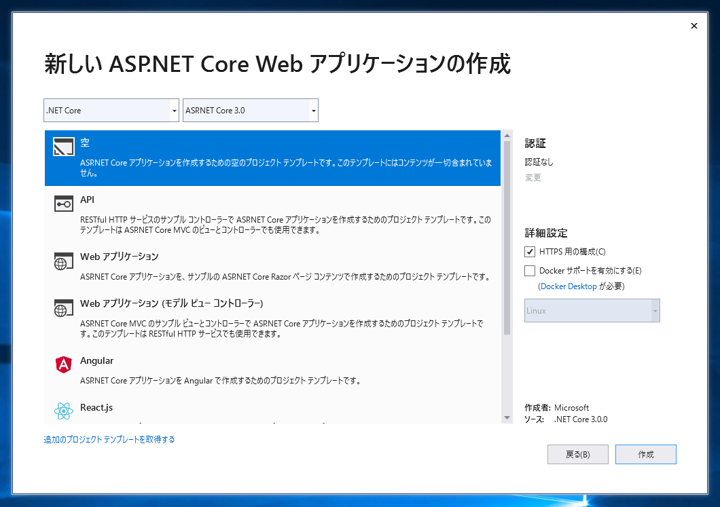Click the 認証なし authentication status text
The height and width of the screenshot is (507, 720).
539,162
